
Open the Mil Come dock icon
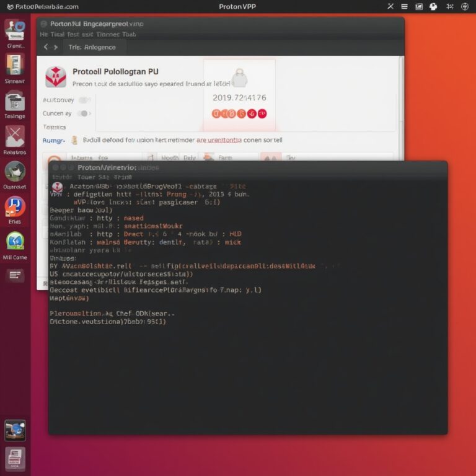15,241
